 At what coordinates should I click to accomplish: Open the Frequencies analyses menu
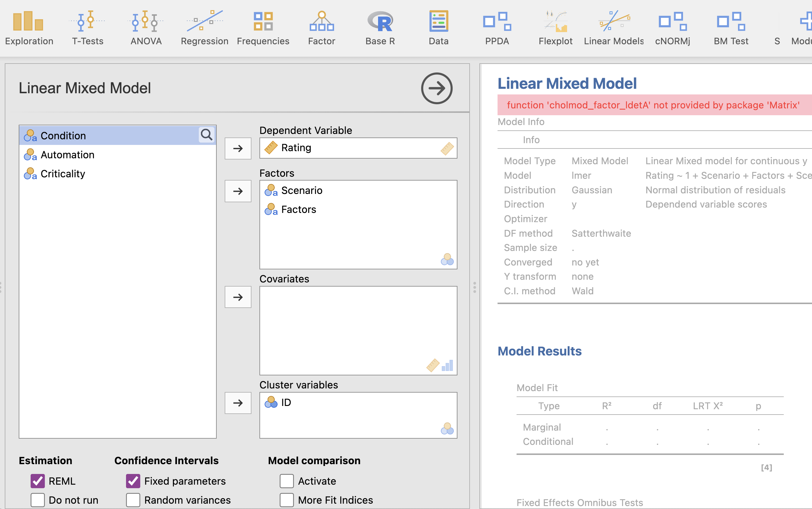point(263,28)
